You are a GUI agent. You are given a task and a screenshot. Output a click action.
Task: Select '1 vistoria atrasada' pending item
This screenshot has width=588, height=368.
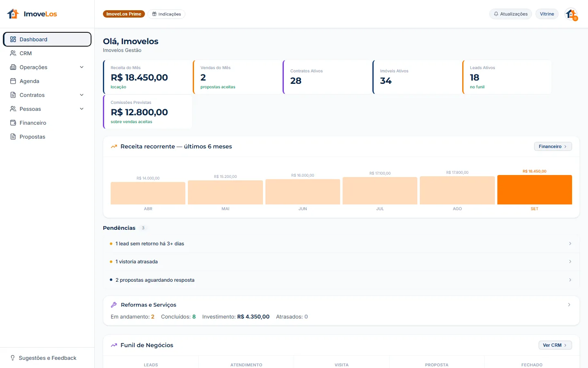(341, 261)
